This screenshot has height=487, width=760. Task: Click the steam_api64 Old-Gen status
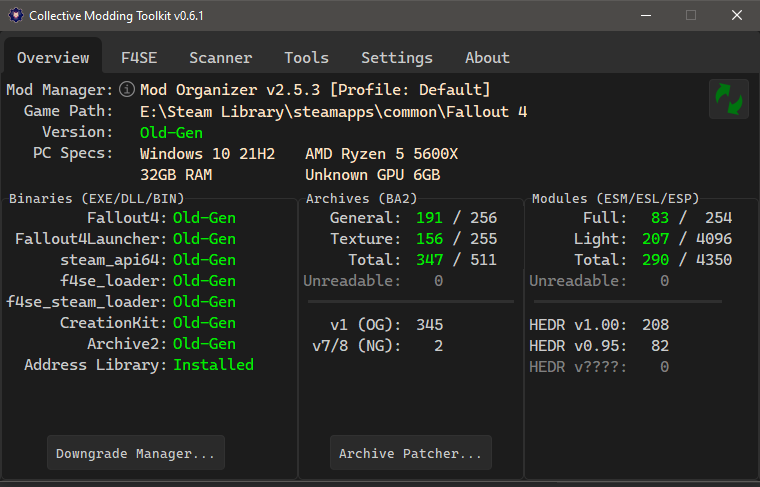click(x=204, y=260)
